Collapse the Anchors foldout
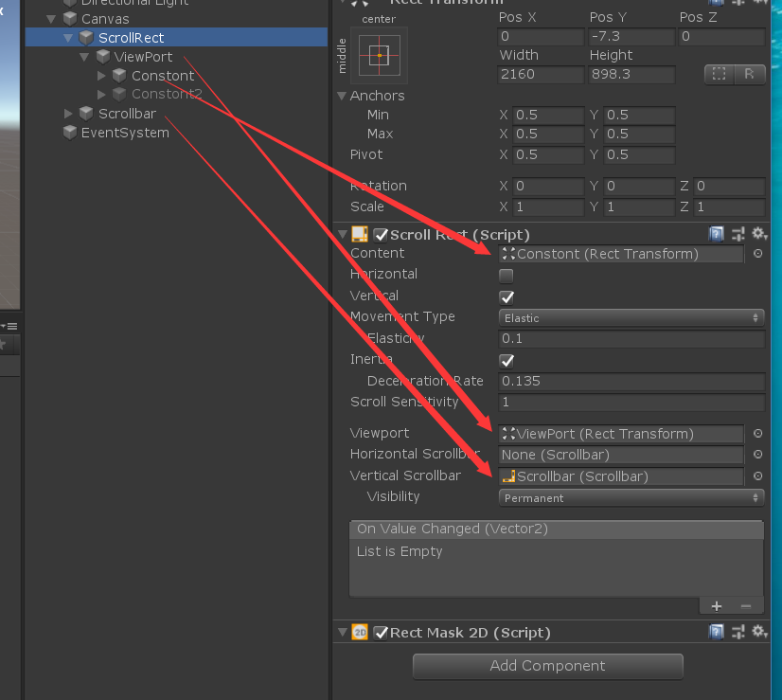This screenshot has height=700, width=782. tap(342, 95)
